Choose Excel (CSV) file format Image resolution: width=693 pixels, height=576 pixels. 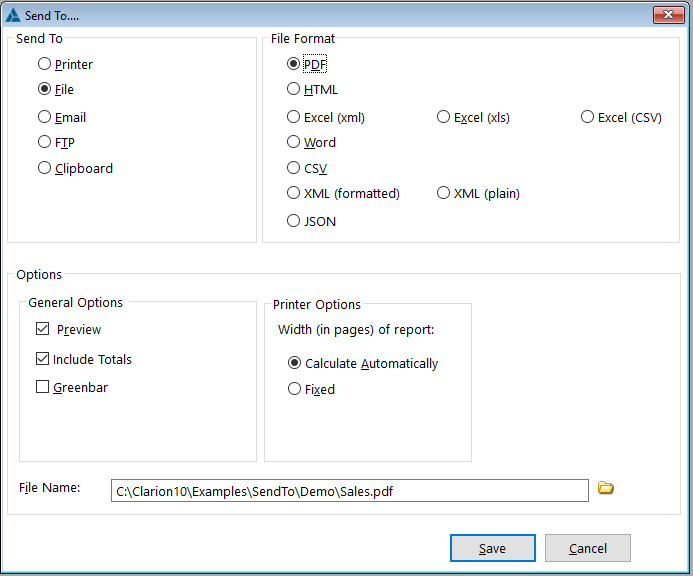(x=588, y=117)
